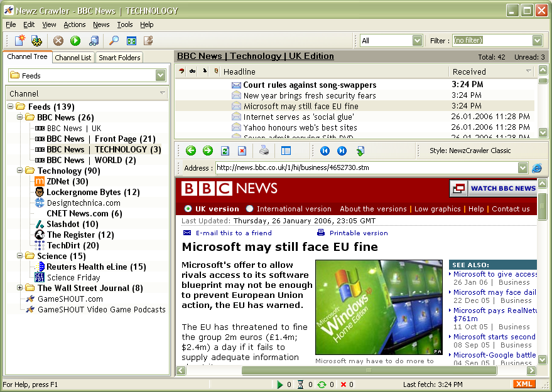Switch to the Smart Folders tab
Viewport: 552px width, 392px height.
pos(119,58)
